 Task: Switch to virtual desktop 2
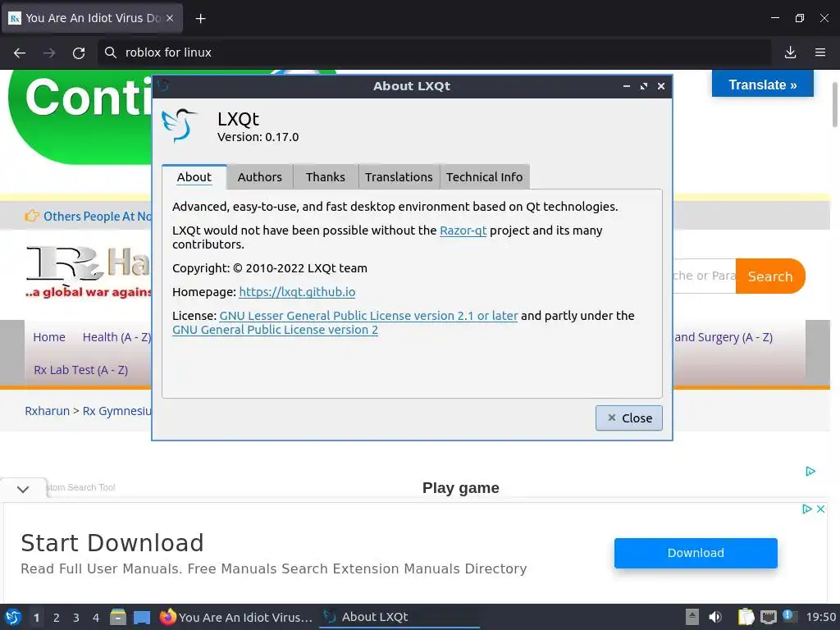pyautogui.click(x=57, y=618)
